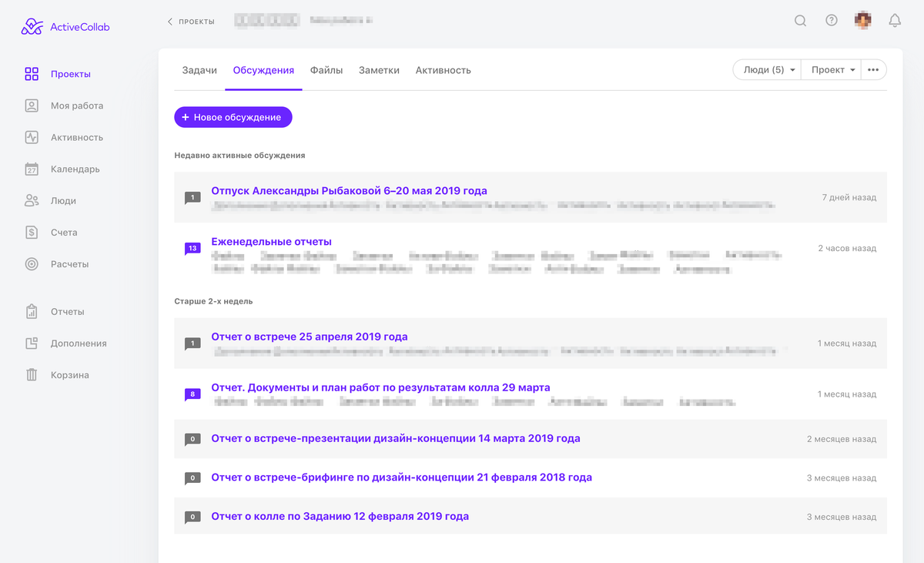This screenshot has height=563, width=924.
Task: Click the blurred project name in header
Action: (266, 21)
